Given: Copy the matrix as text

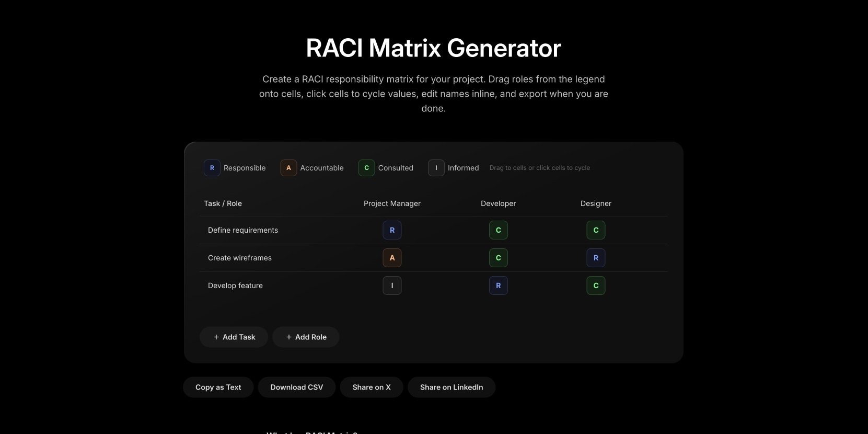Looking at the screenshot, I should click(x=218, y=387).
